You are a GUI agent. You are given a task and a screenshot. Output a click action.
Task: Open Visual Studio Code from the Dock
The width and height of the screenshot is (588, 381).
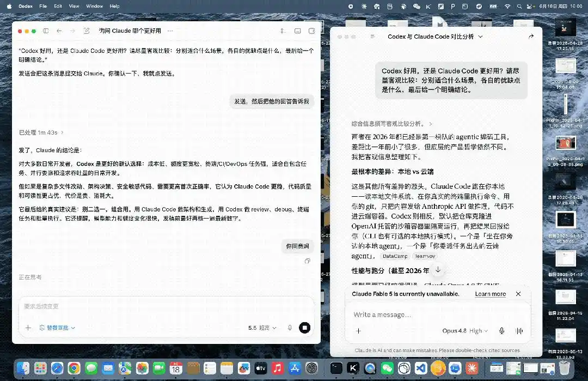(x=421, y=368)
